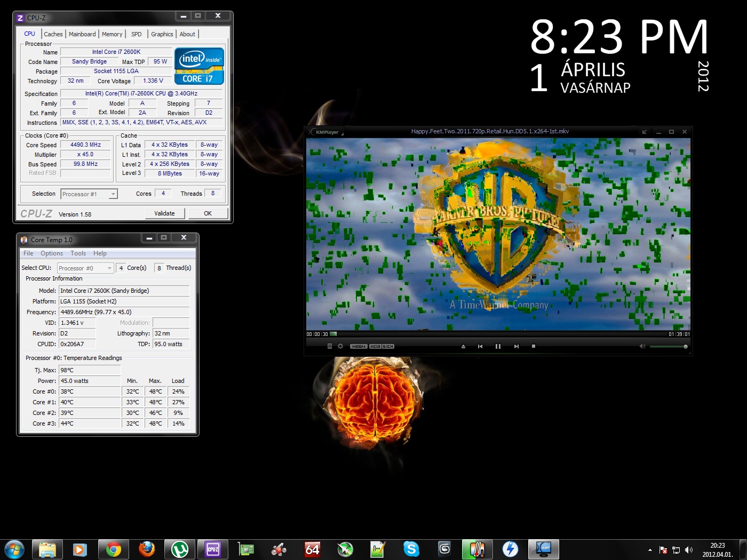
Task: Open the KMPlayer playlist editor icon
Action: pos(329,346)
